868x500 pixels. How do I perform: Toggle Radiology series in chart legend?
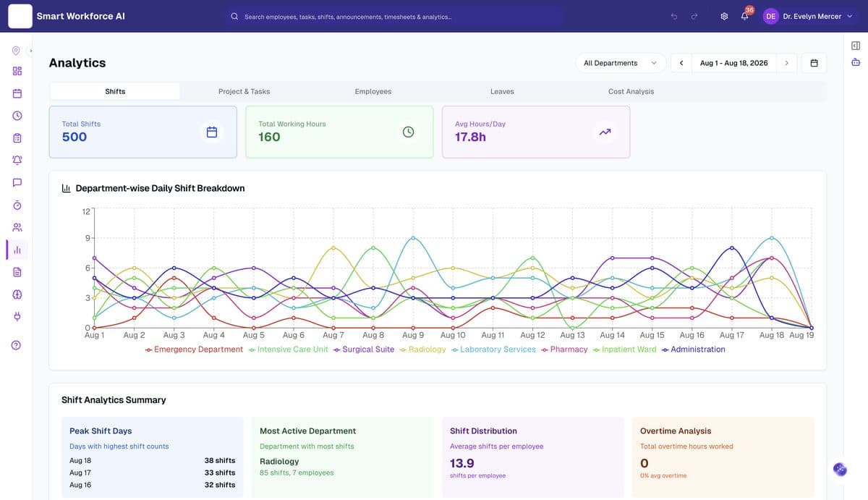tap(422, 349)
